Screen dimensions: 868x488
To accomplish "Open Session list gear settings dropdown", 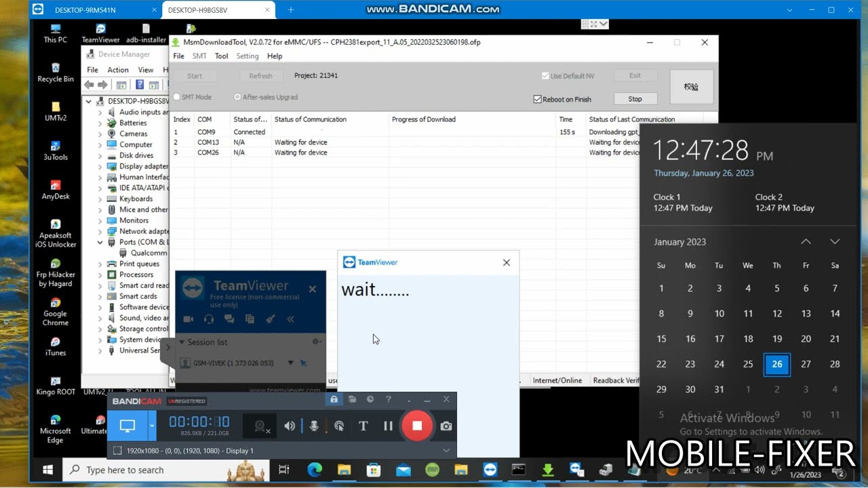I will click(x=316, y=342).
